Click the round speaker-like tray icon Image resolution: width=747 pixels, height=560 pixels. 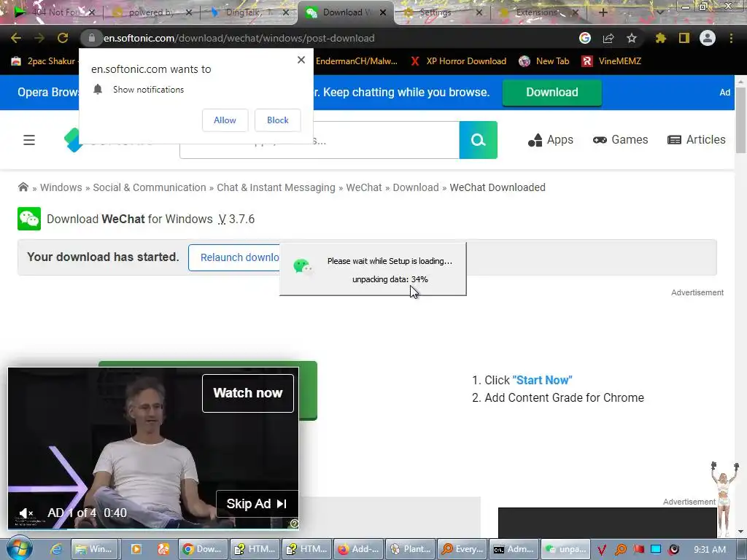coord(674,550)
